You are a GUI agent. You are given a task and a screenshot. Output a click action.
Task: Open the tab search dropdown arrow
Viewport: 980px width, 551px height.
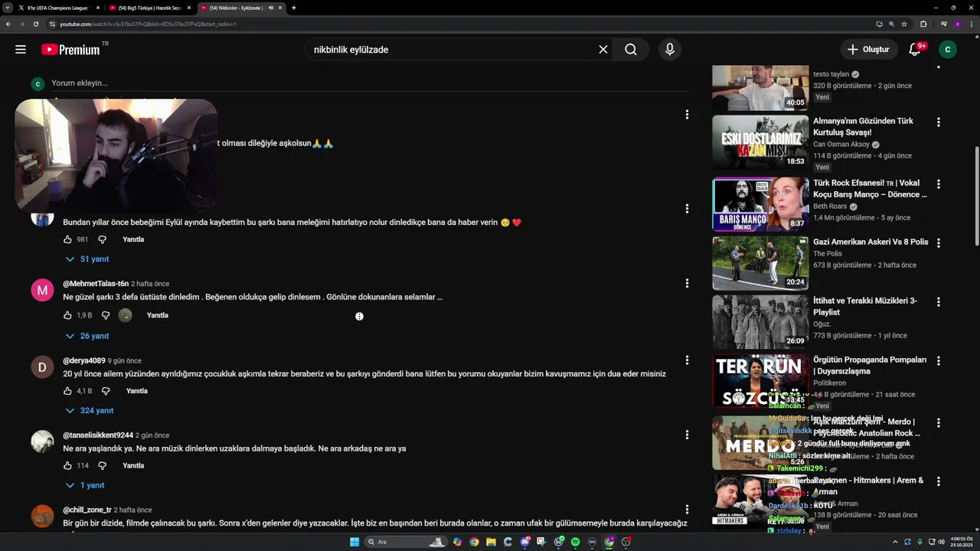coord(7,8)
